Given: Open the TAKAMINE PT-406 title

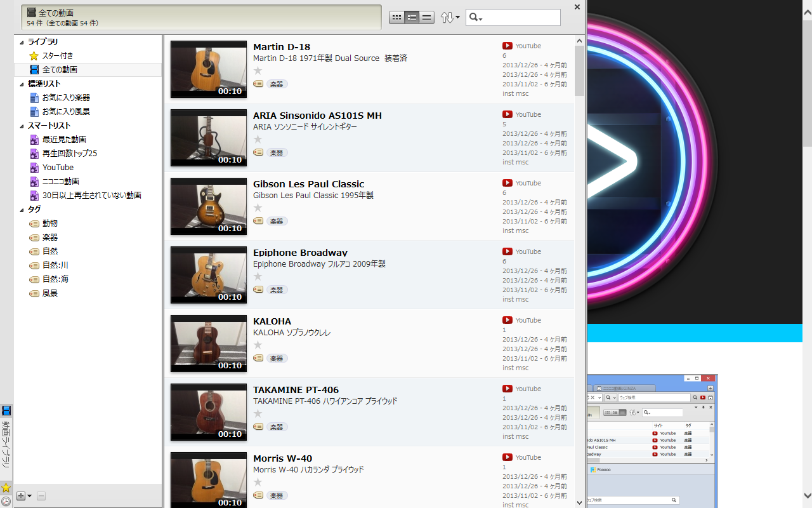Looking at the screenshot, I should coord(296,390).
